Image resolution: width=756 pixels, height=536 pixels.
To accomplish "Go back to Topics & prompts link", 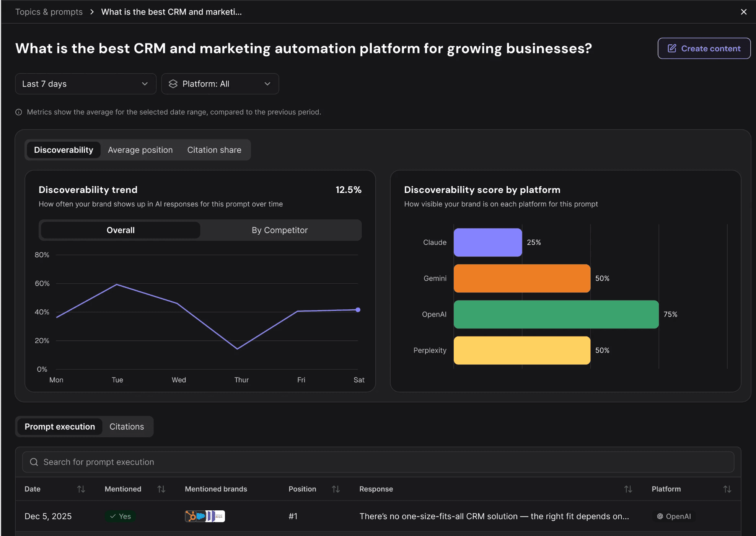I will (x=49, y=12).
